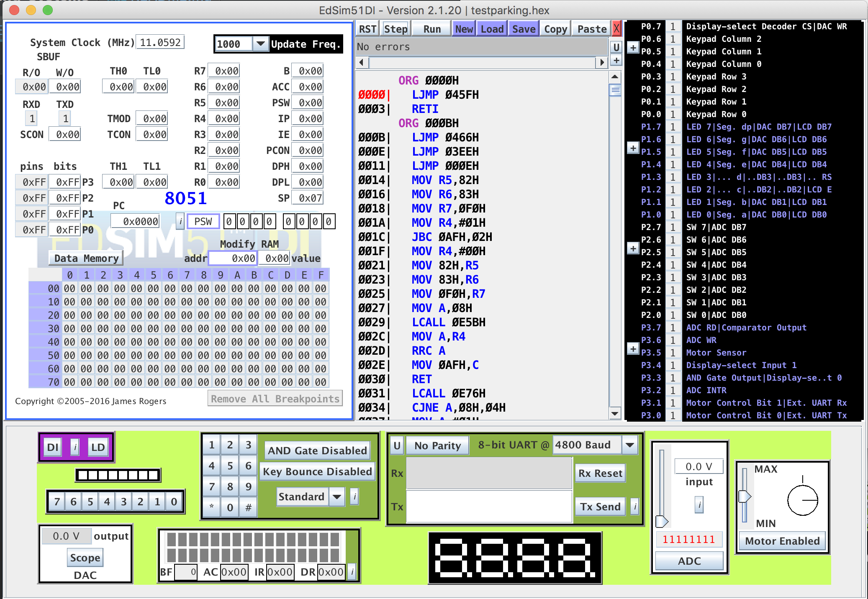Click the U button above assembly scrollbar
The width and height of the screenshot is (868, 599).
(616, 47)
